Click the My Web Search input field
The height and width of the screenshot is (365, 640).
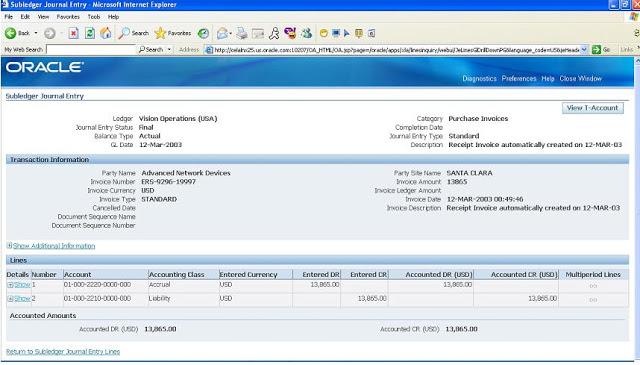tap(91, 49)
